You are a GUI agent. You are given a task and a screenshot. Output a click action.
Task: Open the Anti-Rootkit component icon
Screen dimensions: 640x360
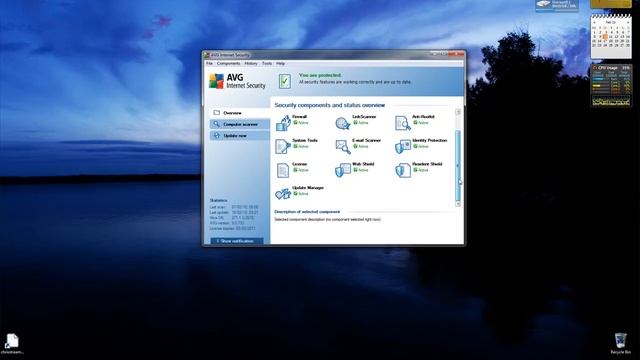pyautogui.click(x=402, y=122)
